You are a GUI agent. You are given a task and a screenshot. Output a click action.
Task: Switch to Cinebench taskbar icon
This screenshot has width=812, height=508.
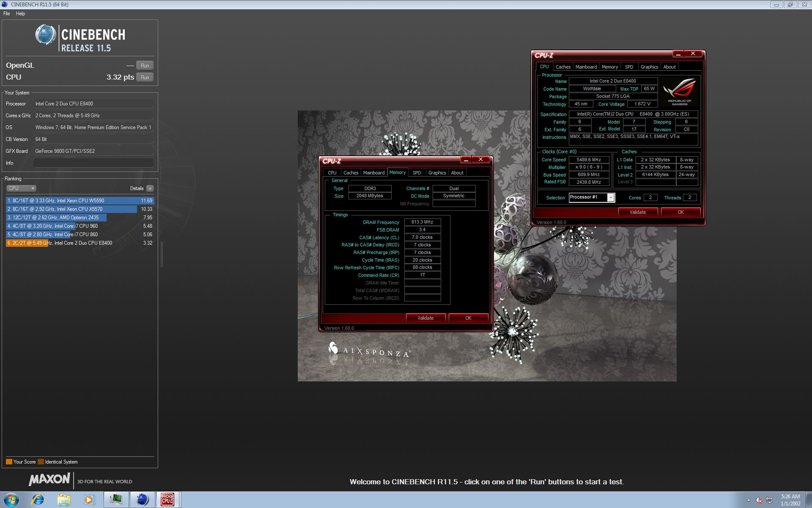[142, 500]
